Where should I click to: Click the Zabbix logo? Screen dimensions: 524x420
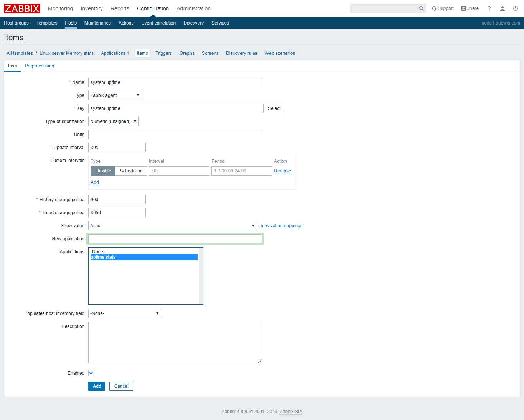(22, 8)
